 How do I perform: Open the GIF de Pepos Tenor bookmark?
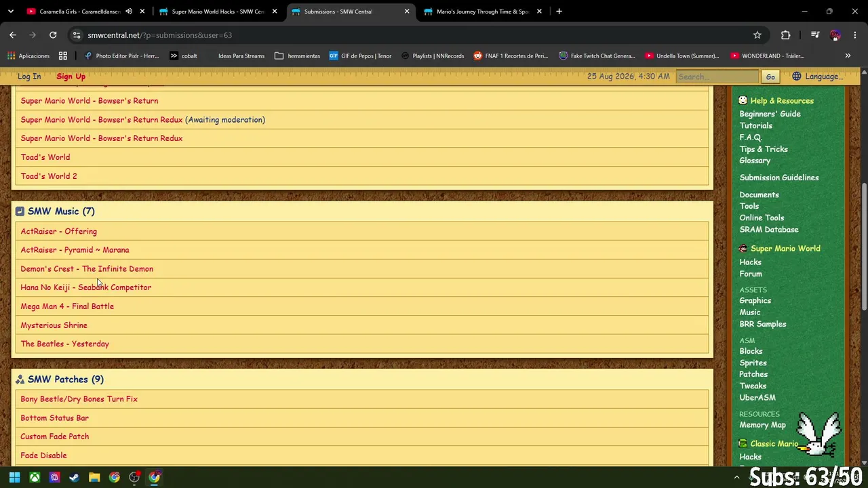point(360,56)
